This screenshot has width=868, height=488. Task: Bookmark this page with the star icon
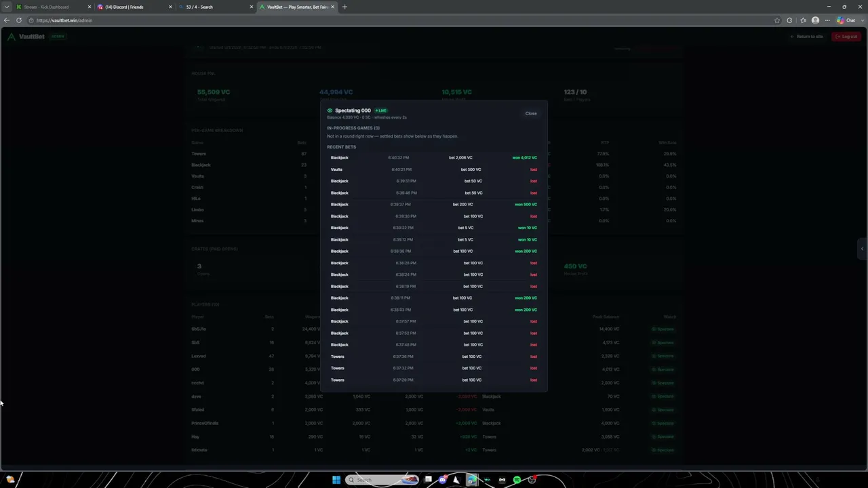click(x=777, y=20)
